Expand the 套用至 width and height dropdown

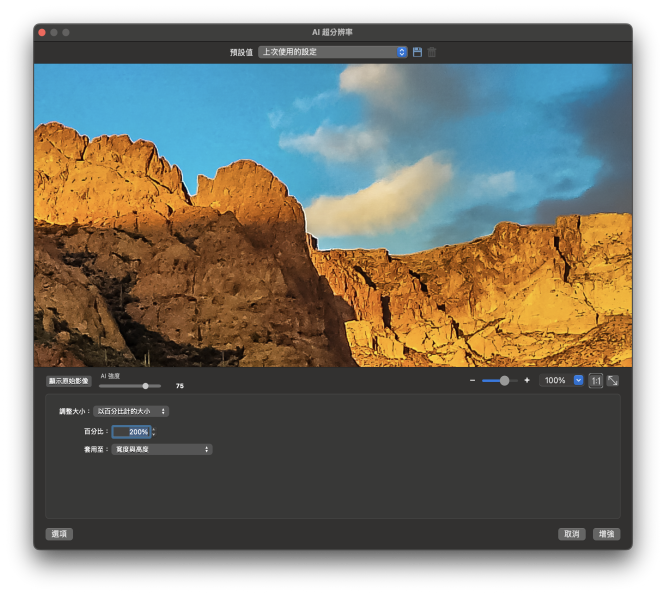tap(162, 450)
